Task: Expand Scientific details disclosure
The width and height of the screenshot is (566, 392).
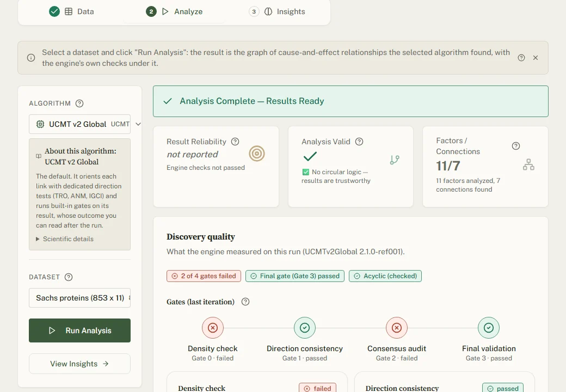Action: (65, 239)
